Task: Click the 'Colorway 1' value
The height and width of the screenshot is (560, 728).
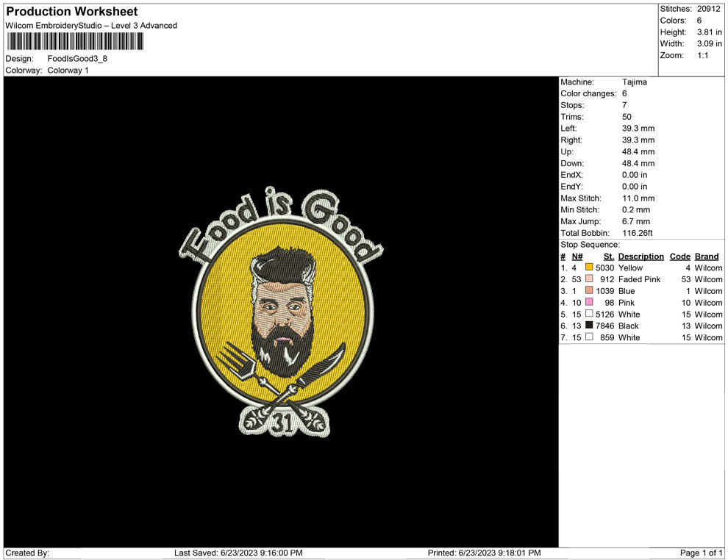Action: pyautogui.click(x=68, y=70)
